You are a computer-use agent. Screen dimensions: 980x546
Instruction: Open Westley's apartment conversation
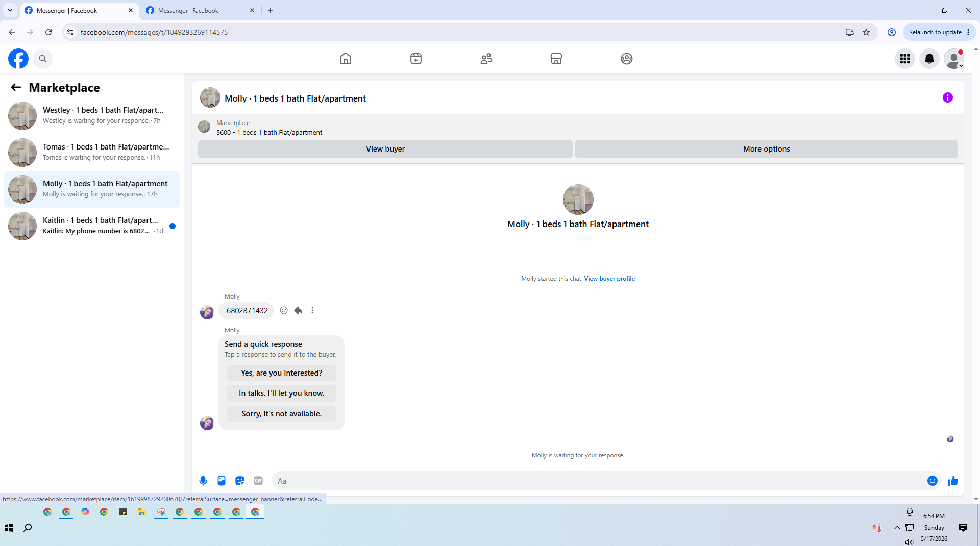coord(92,115)
